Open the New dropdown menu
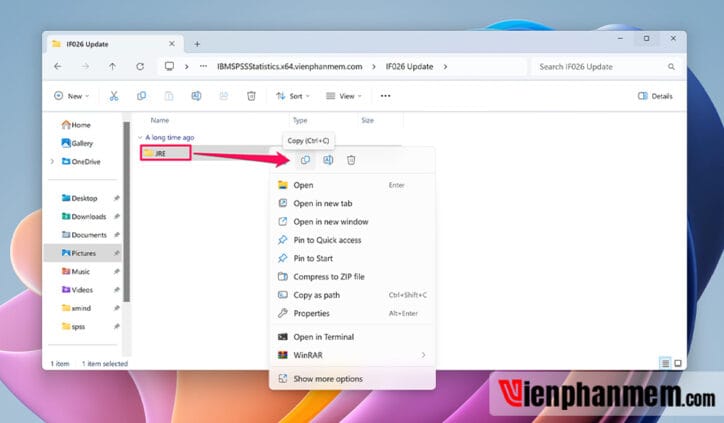Viewport: 724px width, 423px height. 72,96
